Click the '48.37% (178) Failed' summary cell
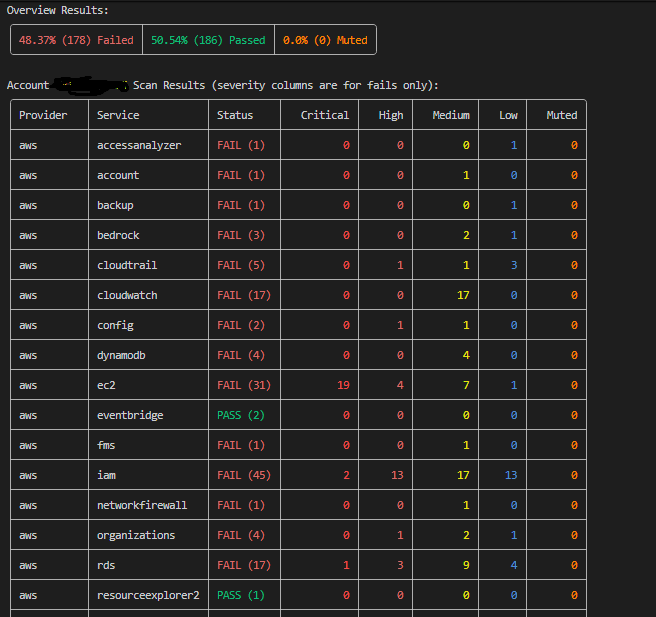Viewport: 656px width, 617px height. coord(76,40)
